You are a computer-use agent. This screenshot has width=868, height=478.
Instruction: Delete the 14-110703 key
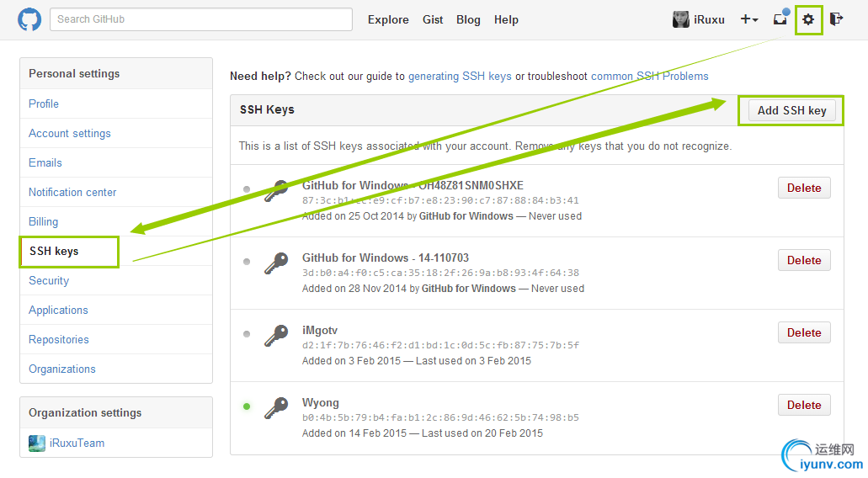pos(804,261)
